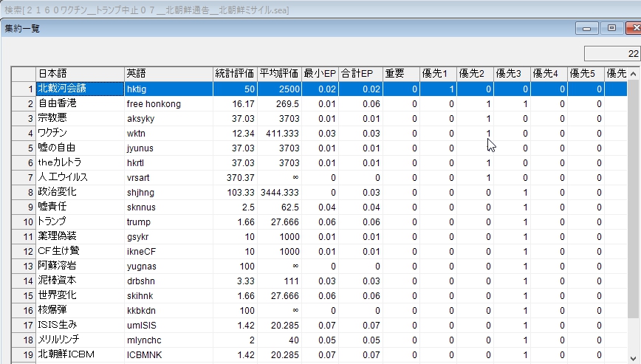Minimize the 集約一覧 window
This screenshot has height=364, width=641.
588,28
